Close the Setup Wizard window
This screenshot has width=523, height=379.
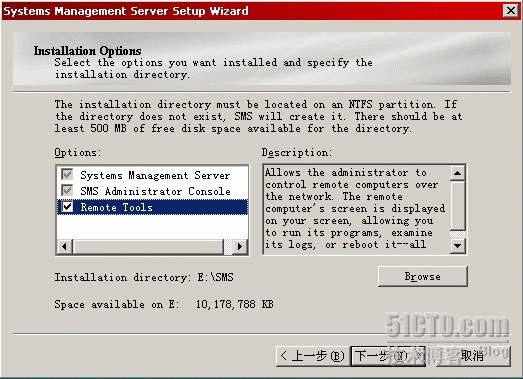[x=511, y=11]
